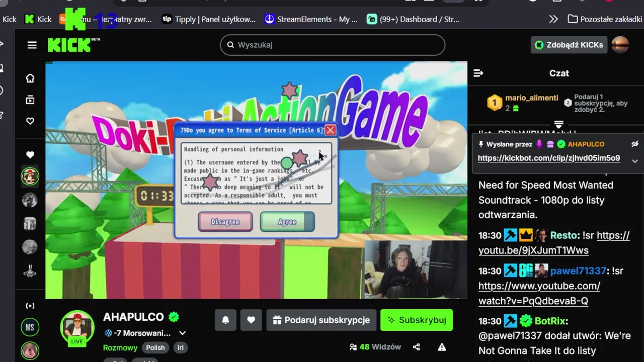Open Resto's youtu.be song request link
The image size is (644, 362).
pos(554,242)
